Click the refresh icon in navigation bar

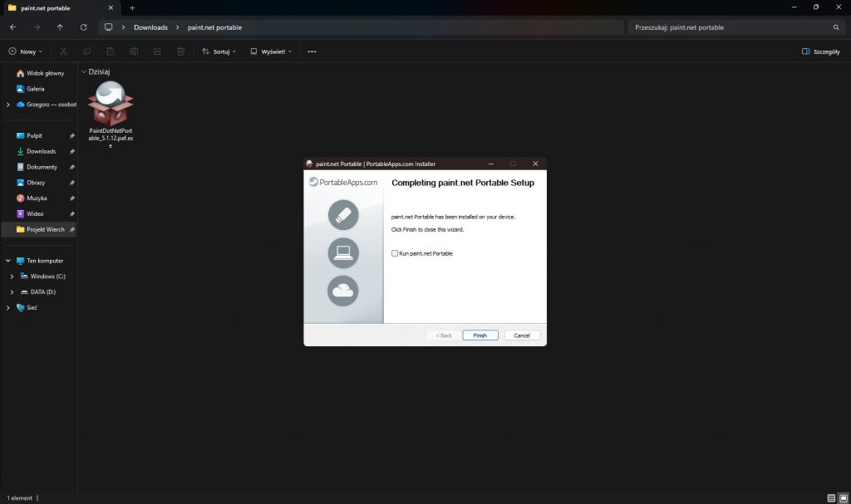(x=83, y=27)
